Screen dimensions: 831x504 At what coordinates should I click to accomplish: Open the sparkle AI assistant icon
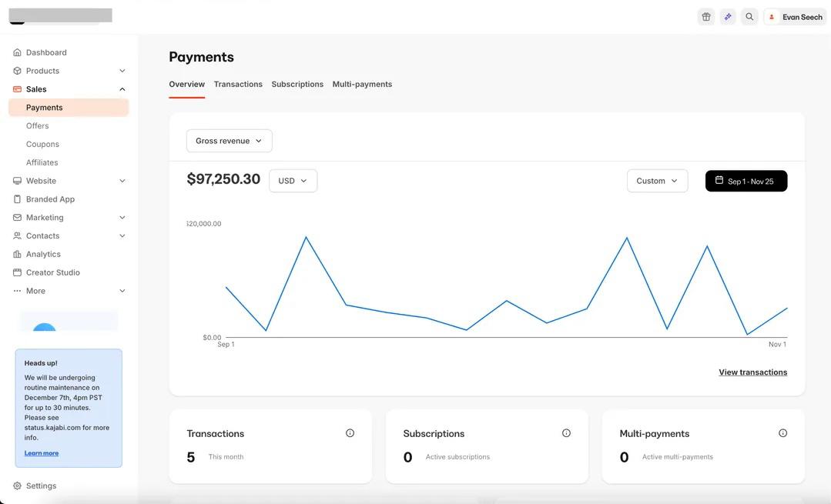pyautogui.click(x=728, y=17)
